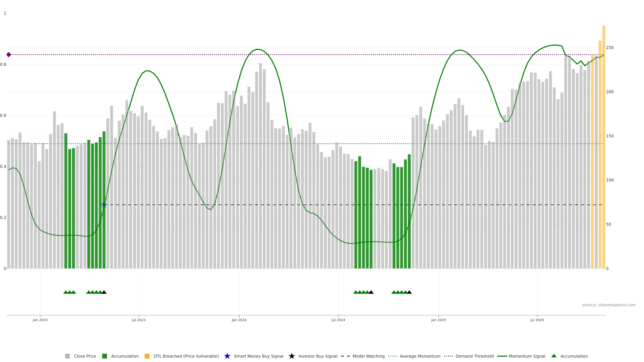Click the blue Smart Money star on chart
Screen dimensions: 644x362
104,205
